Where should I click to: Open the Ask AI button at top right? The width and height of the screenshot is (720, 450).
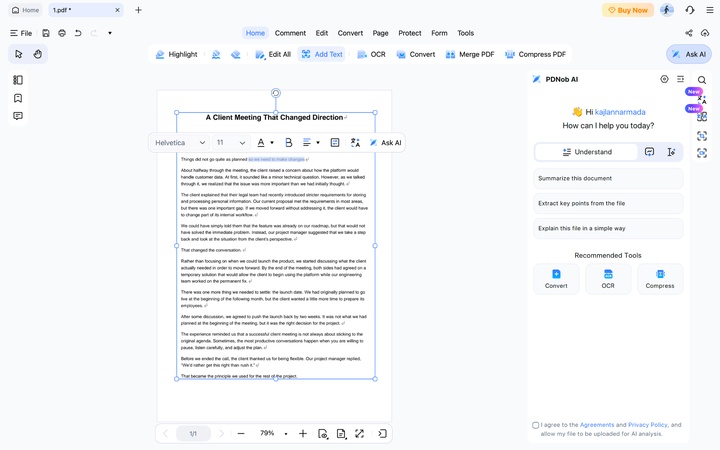point(689,54)
